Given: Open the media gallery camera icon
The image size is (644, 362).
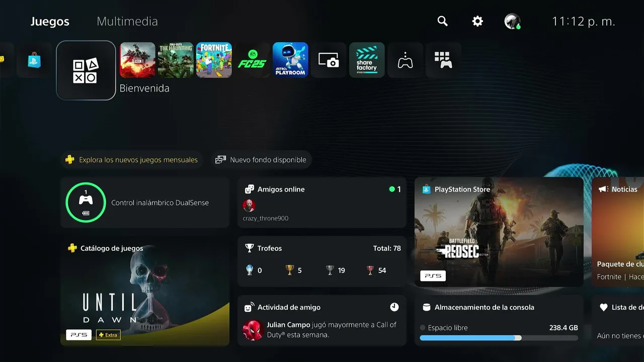Looking at the screenshot, I should click(329, 60).
